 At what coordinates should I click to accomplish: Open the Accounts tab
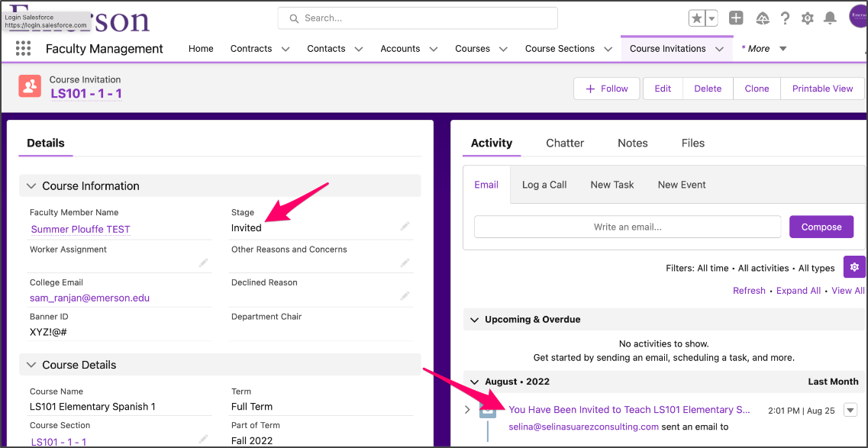tap(400, 49)
